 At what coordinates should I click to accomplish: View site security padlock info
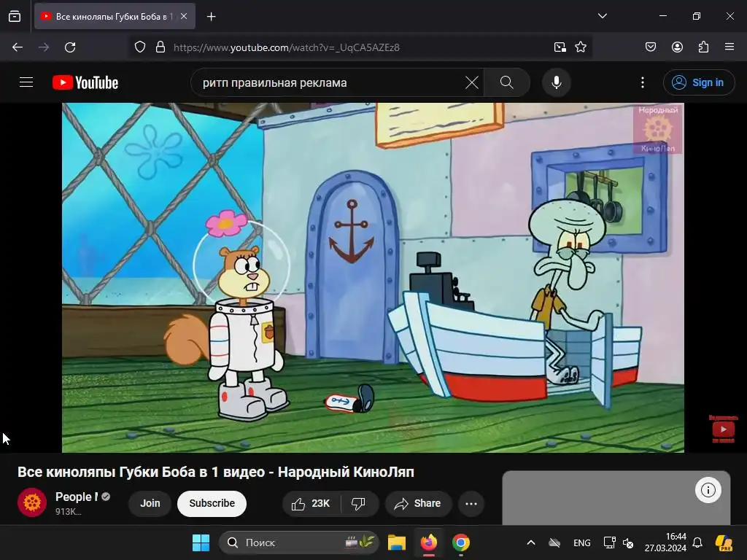(x=160, y=47)
